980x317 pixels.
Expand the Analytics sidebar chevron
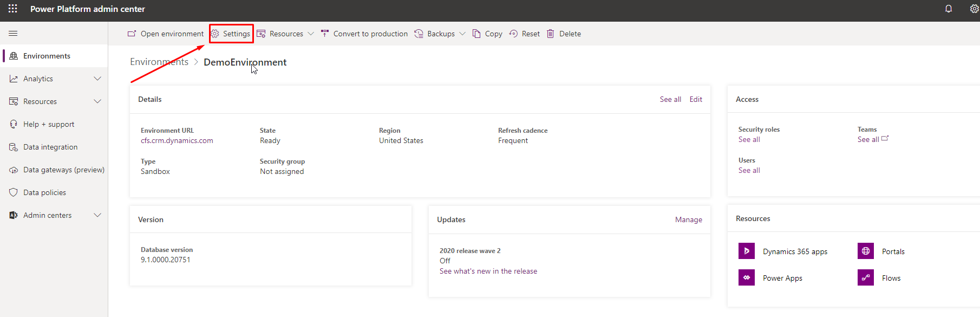click(x=97, y=79)
